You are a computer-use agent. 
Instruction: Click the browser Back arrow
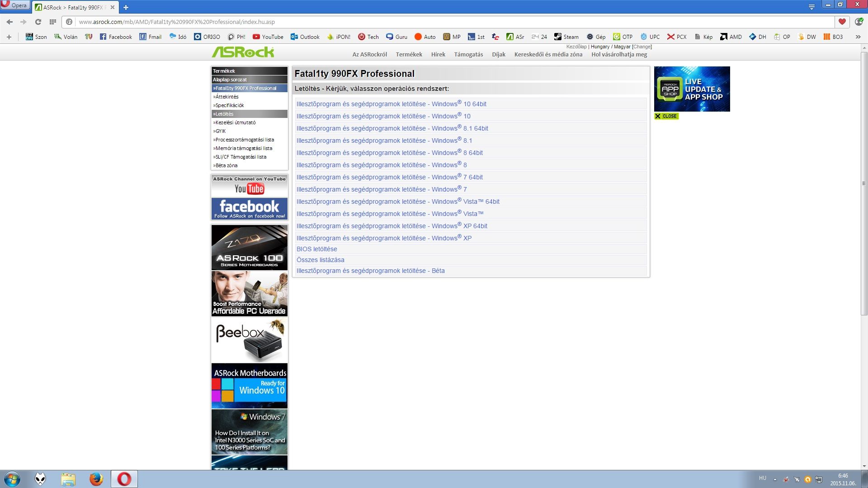(9, 22)
